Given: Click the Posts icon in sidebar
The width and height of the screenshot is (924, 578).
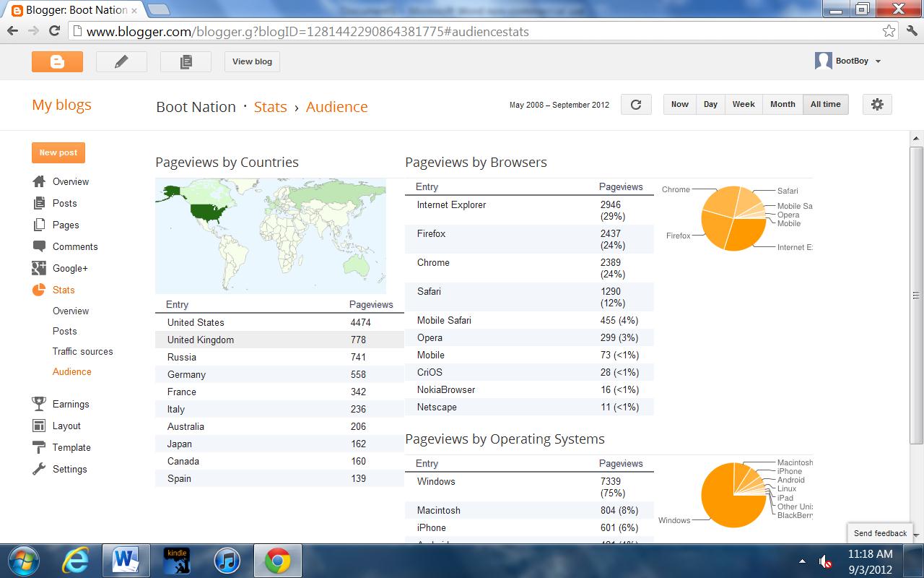Looking at the screenshot, I should 39,203.
